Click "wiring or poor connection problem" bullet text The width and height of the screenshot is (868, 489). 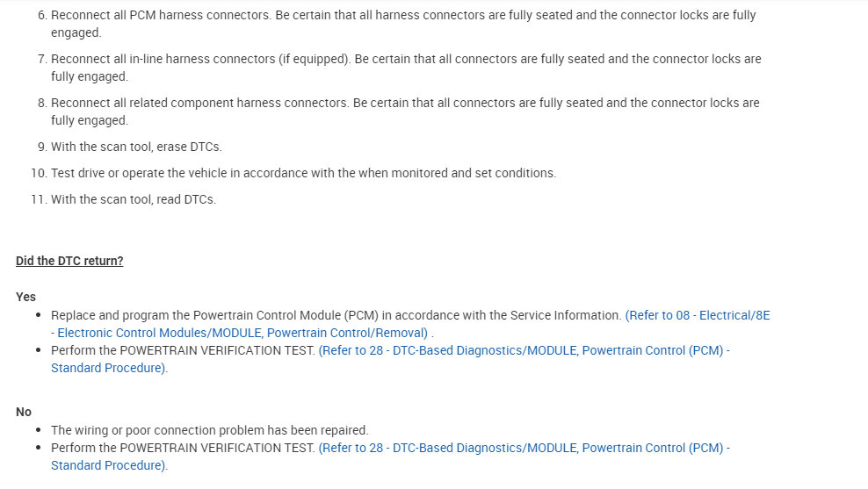pyautogui.click(x=209, y=430)
